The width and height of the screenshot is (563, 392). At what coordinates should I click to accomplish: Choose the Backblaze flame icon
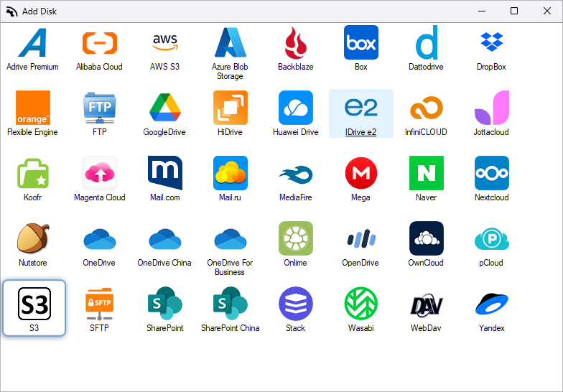tap(296, 42)
